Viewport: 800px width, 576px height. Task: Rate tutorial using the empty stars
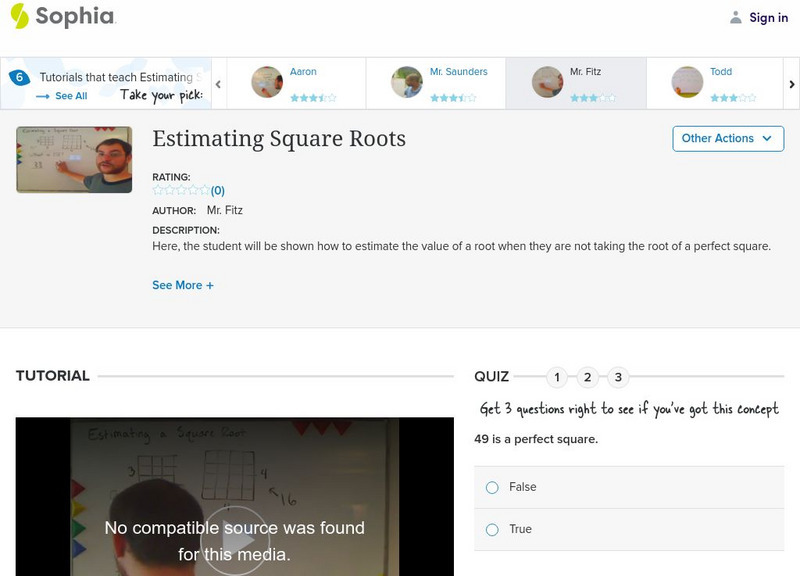[180, 190]
